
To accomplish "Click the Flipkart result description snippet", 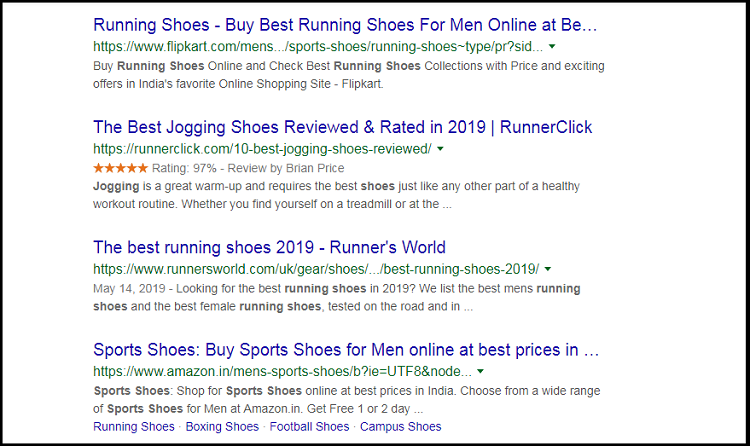I will tap(348, 75).
